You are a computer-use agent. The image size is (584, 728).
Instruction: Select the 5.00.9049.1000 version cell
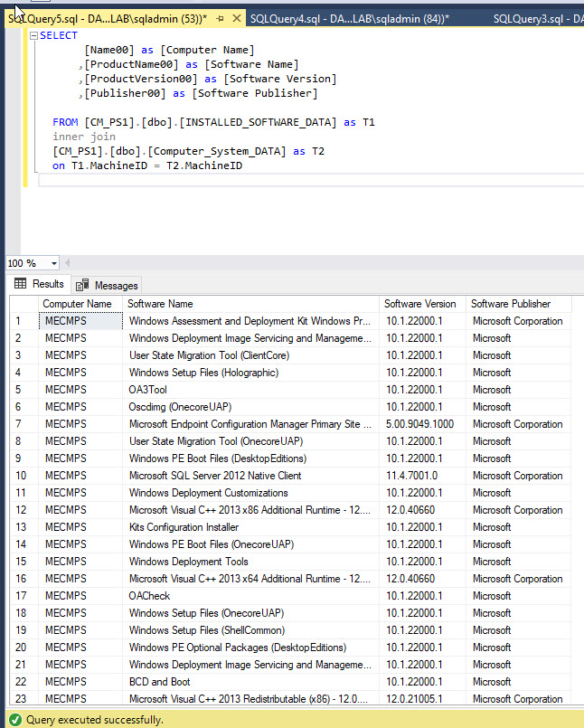click(420, 424)
